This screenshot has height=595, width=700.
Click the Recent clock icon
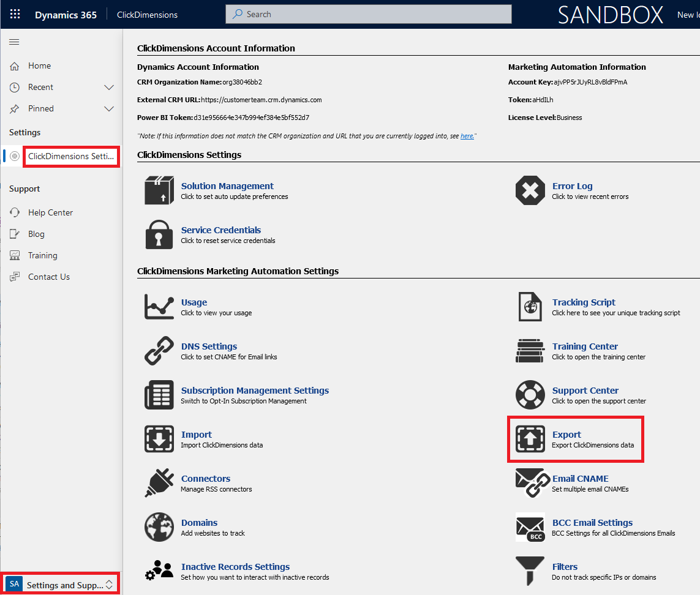coord(15,88)
